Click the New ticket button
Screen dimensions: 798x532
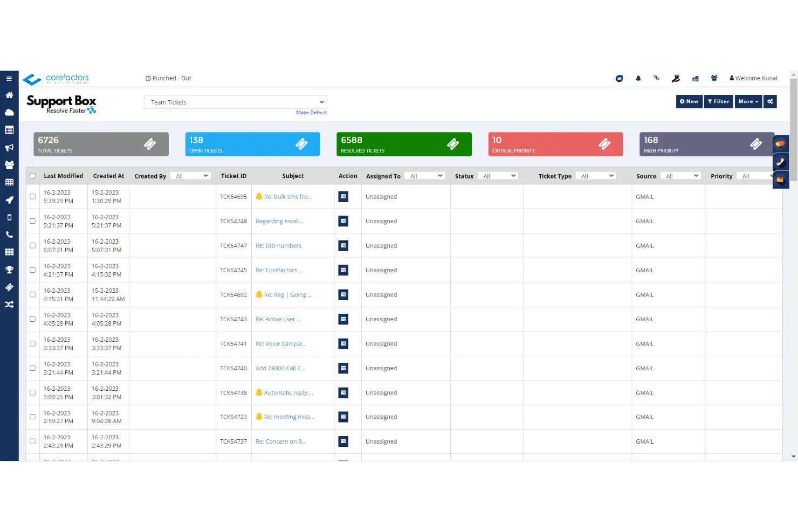coord(689,101)
